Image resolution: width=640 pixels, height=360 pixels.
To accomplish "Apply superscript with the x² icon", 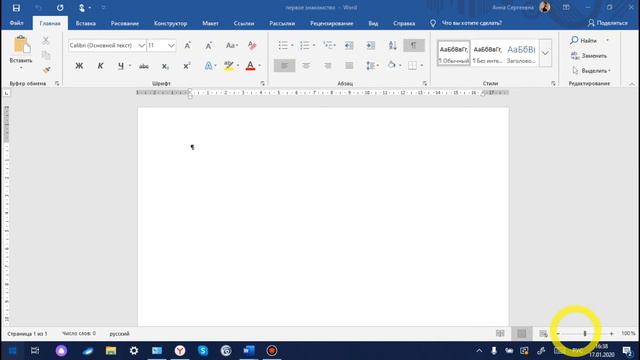I will coord(187,66).
